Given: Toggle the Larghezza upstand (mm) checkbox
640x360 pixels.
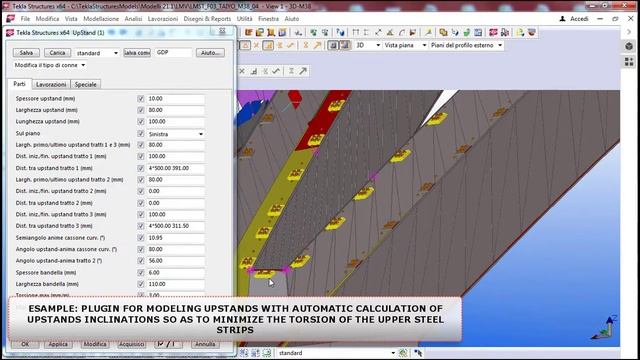Looking at the screenshot, I should (141, 110).
